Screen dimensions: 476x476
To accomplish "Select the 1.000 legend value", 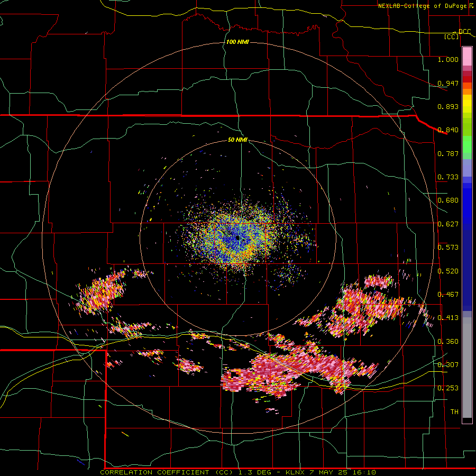I will coord(448,59).
